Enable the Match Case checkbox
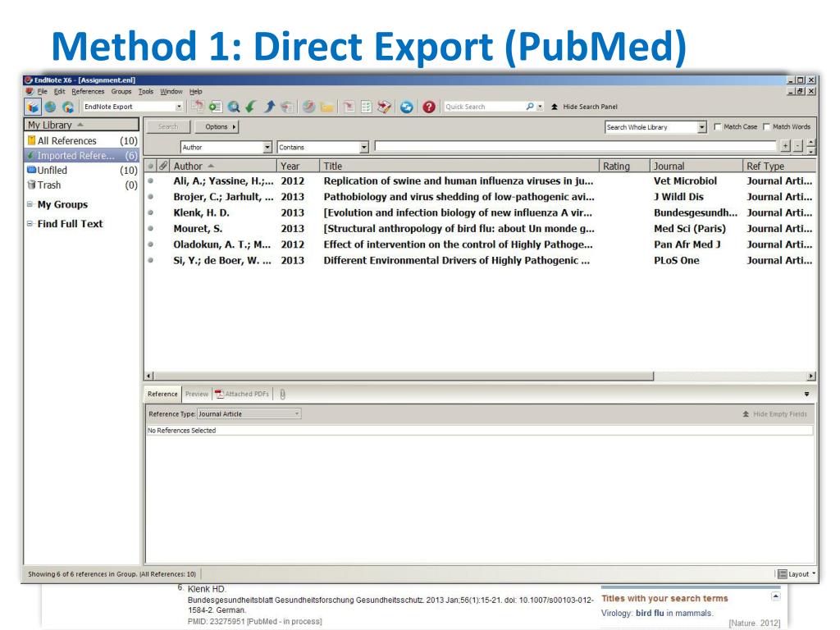Viewport: 840px width, 630px height. click(x=717, y=127)
